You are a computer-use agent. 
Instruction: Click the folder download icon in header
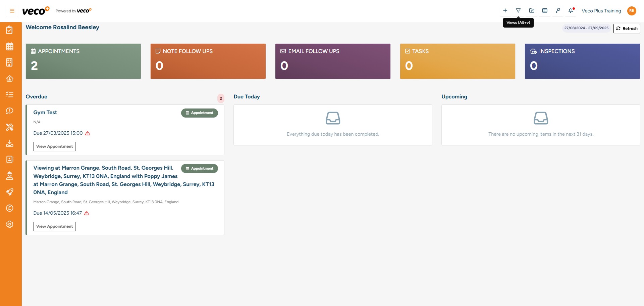(532, 11)
